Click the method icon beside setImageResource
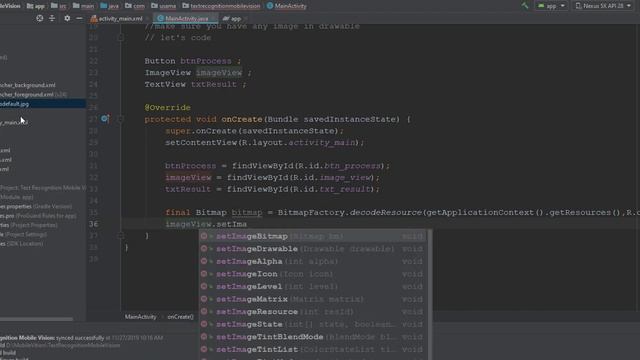The width and height of the screenshot is (640, 360). [204, 312]
